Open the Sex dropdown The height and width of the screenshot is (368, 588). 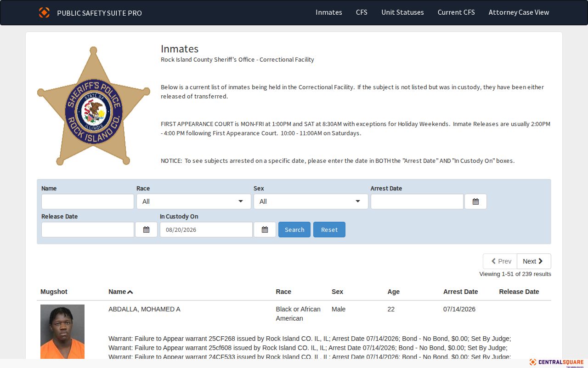pyautogui.click(x=311, y=201)
